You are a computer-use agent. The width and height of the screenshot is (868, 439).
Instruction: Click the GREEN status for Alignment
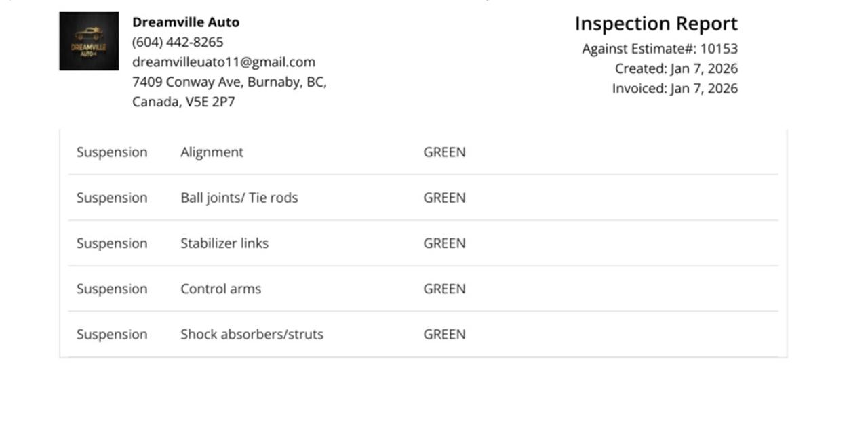point(444,152)
